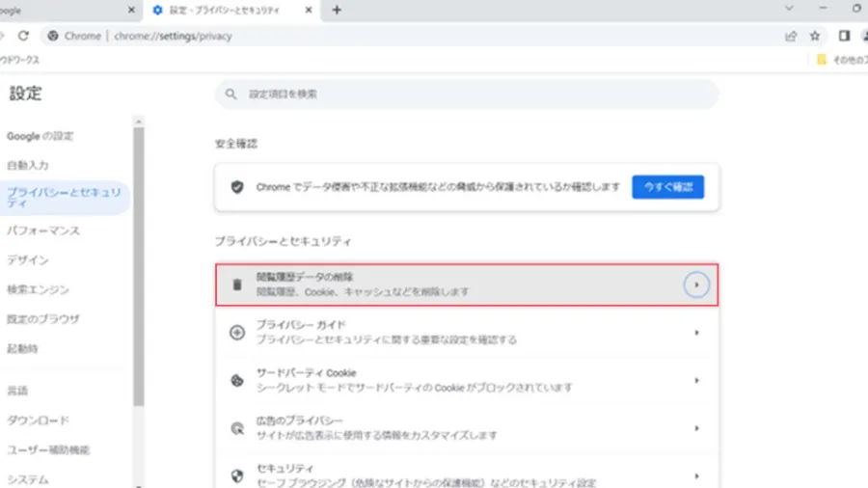The width and height of the screenshot is (868, 488).
Task: Expand 閲覧履歴データの削除 arrow
Action: [696, 285]
